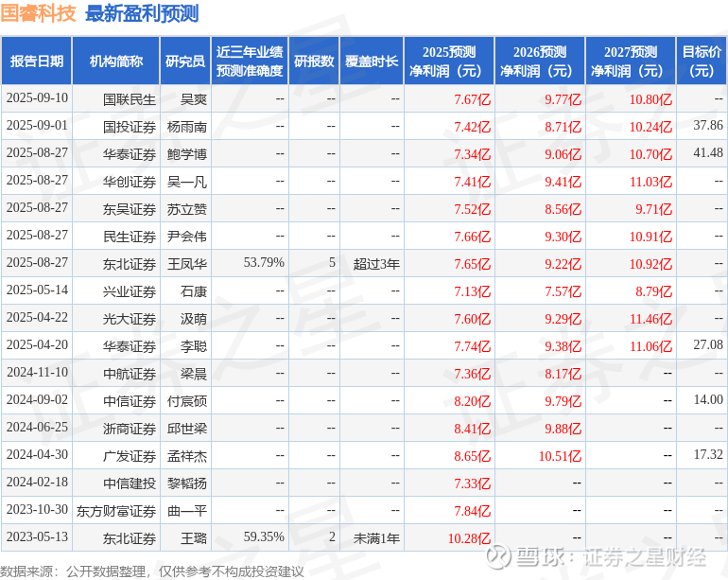Click target price 27.08
This screenshot has width=728, height=580.
click(x=708, y=344)
